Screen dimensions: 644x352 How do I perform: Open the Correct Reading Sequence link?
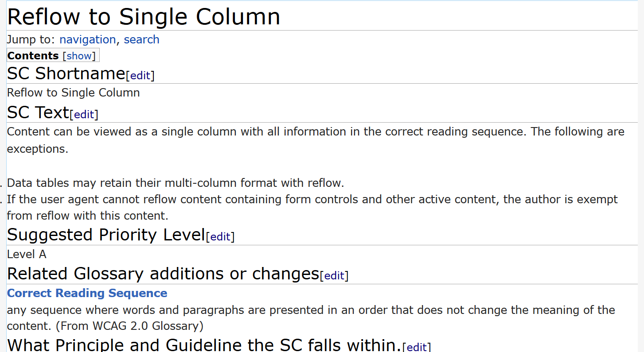[x=87, y=294]
